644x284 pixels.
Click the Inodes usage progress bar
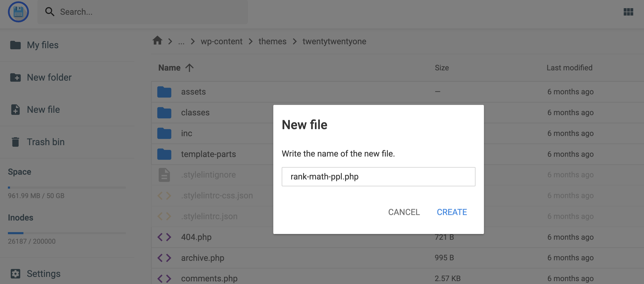coord(67,233)
